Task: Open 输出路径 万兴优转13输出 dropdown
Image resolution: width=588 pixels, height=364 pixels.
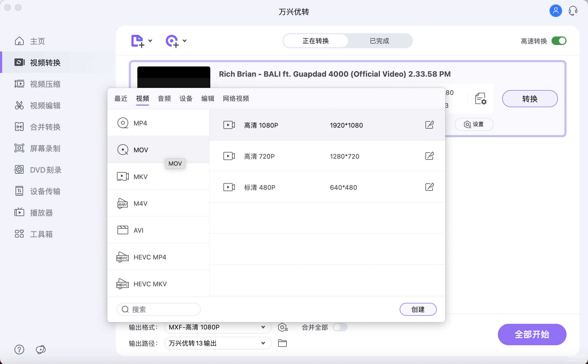Action: [263, 343]
